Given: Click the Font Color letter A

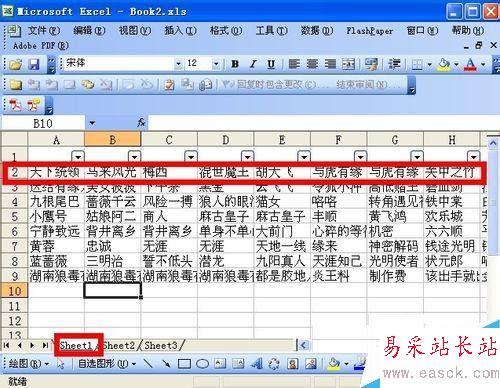Looking at the screenshot, I should click(470, 64).
